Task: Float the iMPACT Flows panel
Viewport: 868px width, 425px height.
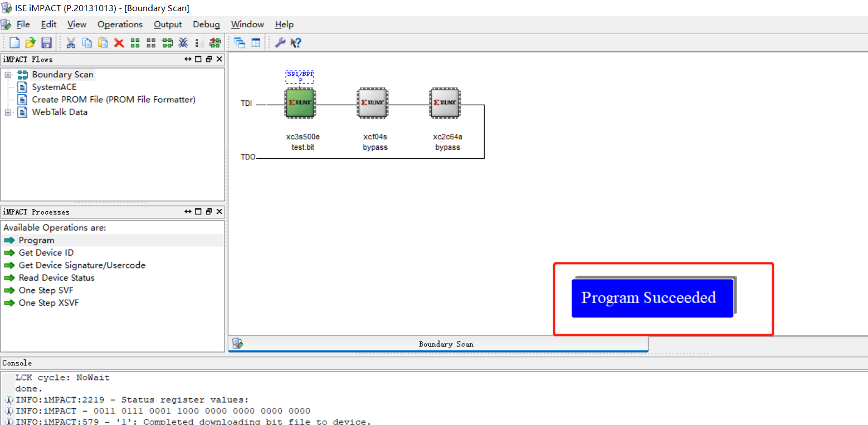Action: coord(209,59)
